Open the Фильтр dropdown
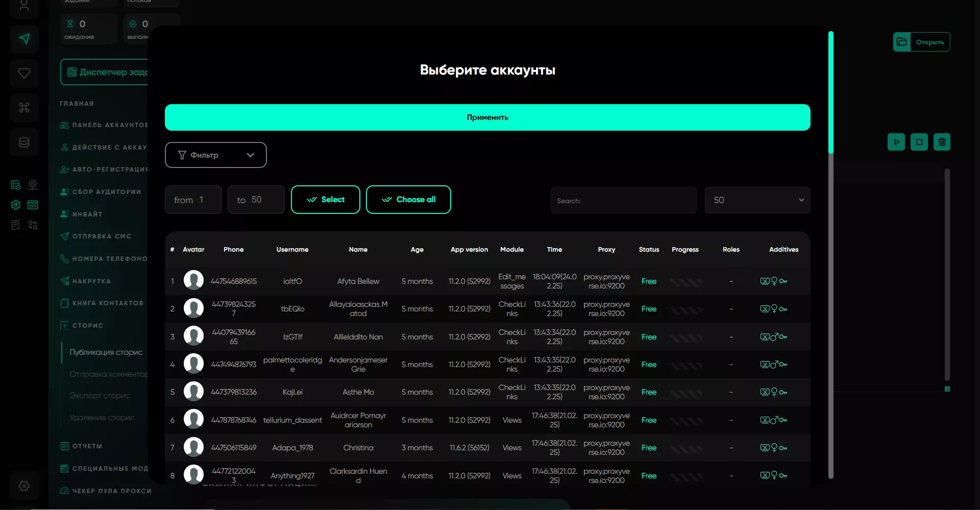This screenshot has height=510, width=980. tap(215, 155)
